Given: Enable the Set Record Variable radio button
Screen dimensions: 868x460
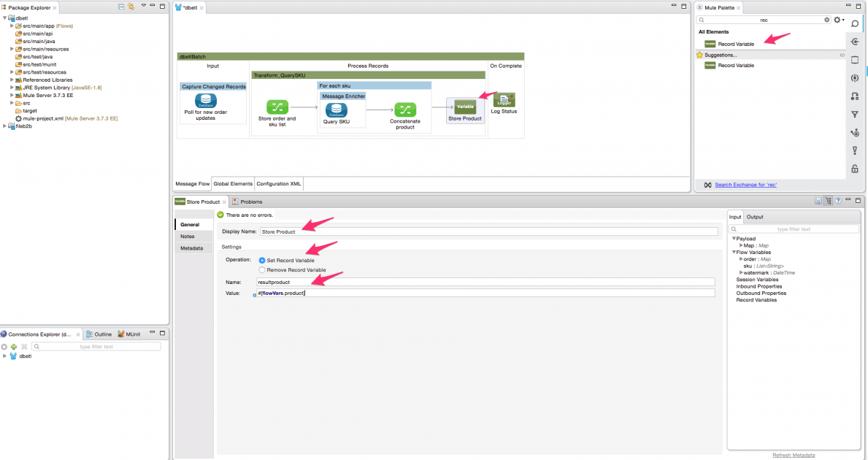Looking at the screenshot, I should tap(261, 259).
